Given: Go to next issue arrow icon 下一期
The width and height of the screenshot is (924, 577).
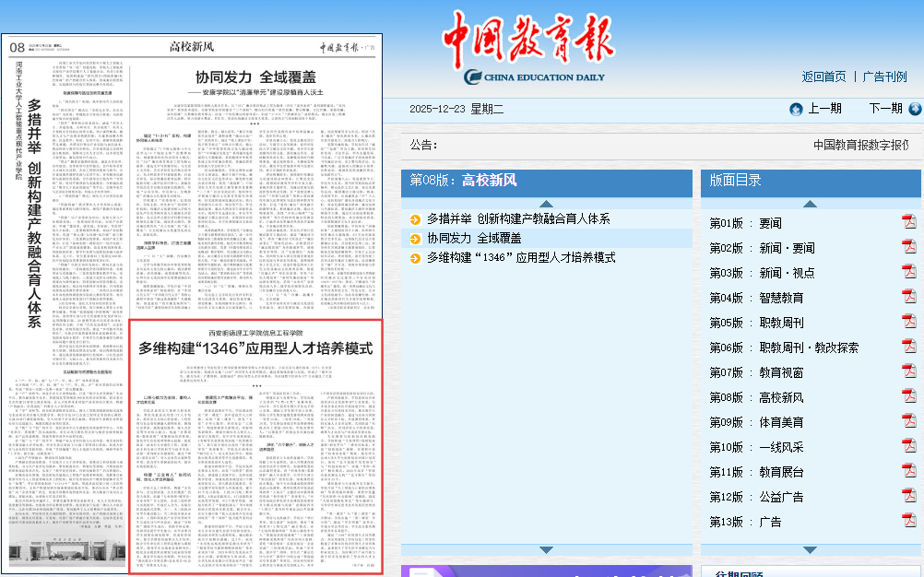Looking at the screenshot, I should coord(914,109).
